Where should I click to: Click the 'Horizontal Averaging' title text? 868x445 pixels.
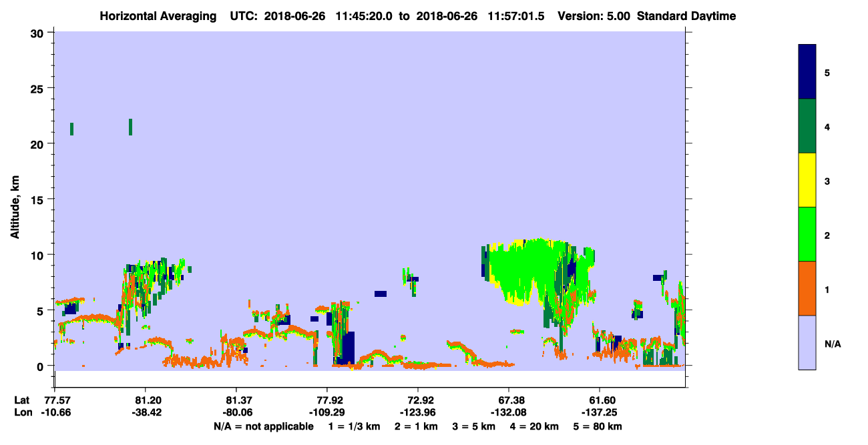pyautogui.click(x=157, y=16)
